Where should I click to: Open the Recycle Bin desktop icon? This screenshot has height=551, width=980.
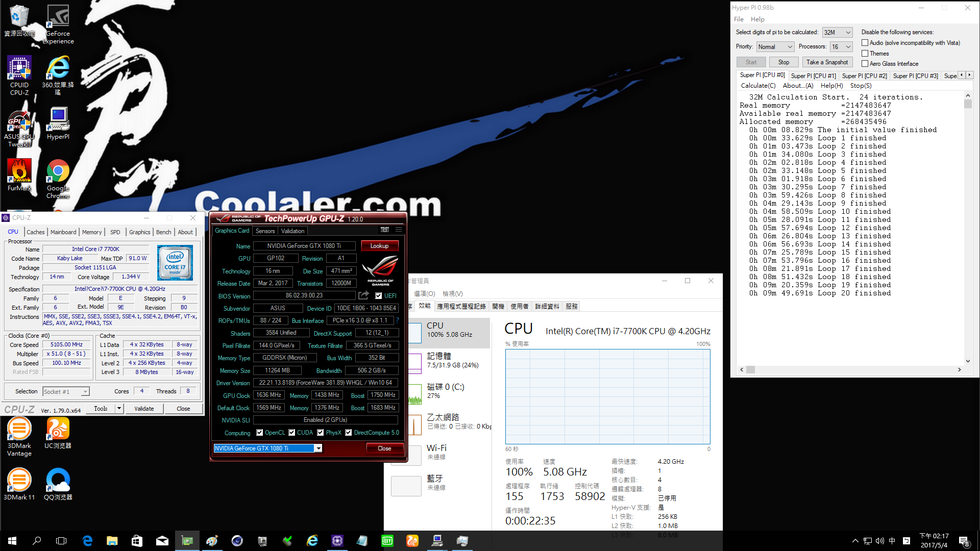[x=19, y=20]
